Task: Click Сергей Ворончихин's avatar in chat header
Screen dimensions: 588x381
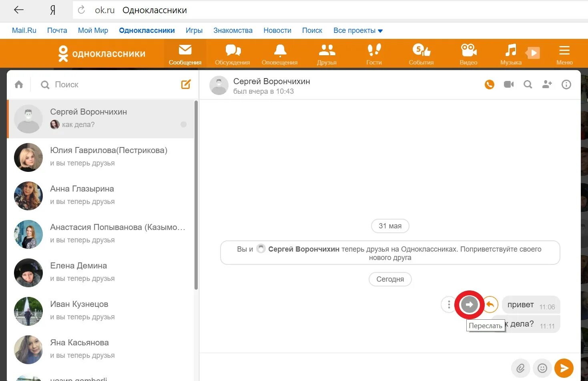Action: point(219,85)
